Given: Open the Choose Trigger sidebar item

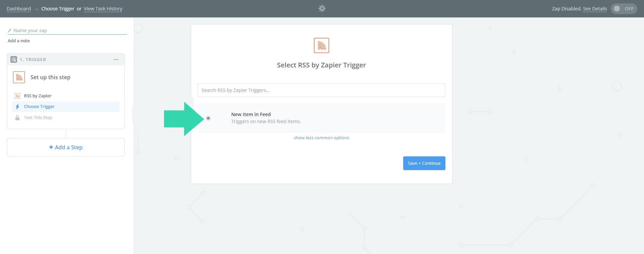Looking at the screenshot, I should pyautogui.click(x=39, y=107).
